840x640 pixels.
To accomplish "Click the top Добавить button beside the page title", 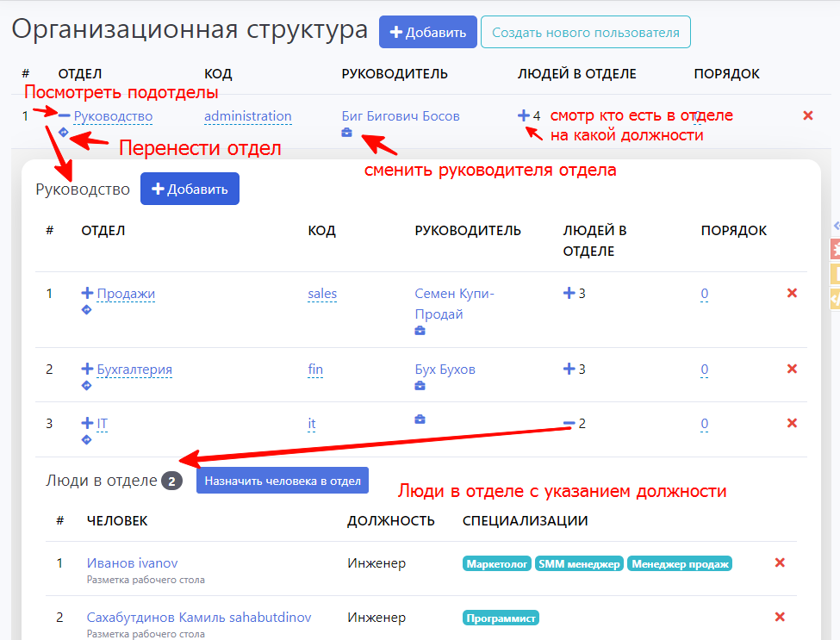I will 427,33.
